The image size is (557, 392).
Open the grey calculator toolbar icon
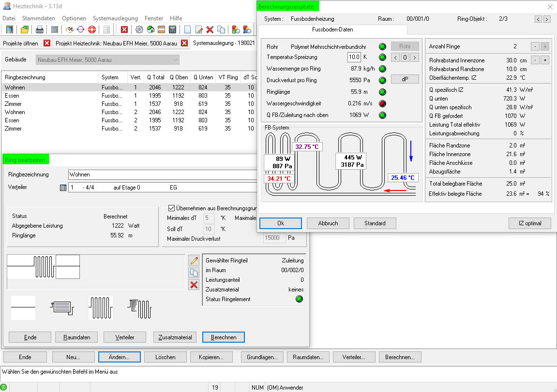[54, 29]
